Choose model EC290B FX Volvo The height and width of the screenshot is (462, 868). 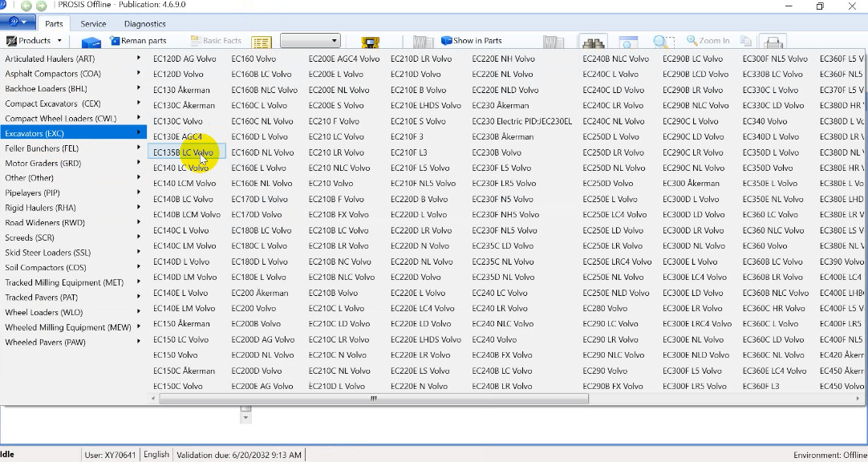(x=612, y=386)
